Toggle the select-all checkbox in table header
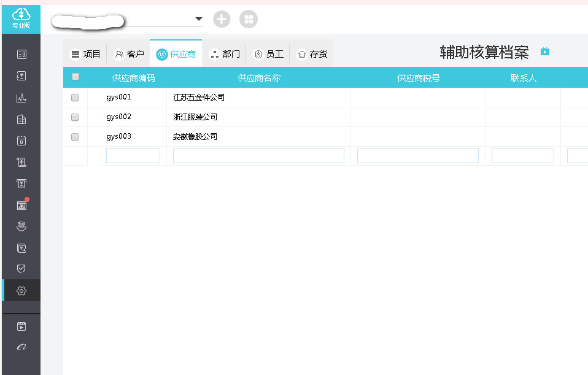Screen dimensions: 588x375 (x=75, y=77)
